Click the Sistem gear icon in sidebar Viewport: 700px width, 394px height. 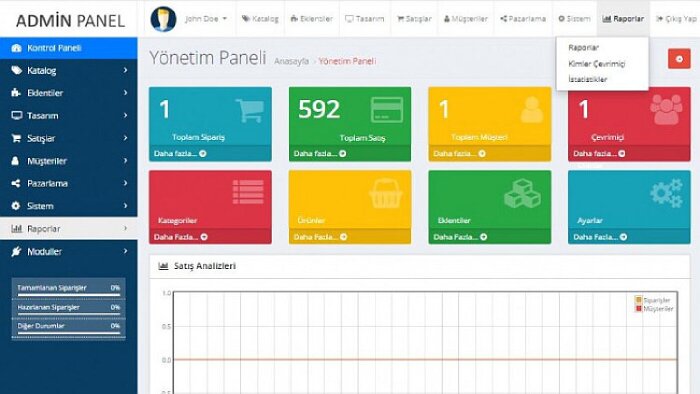tap(16, 206)
